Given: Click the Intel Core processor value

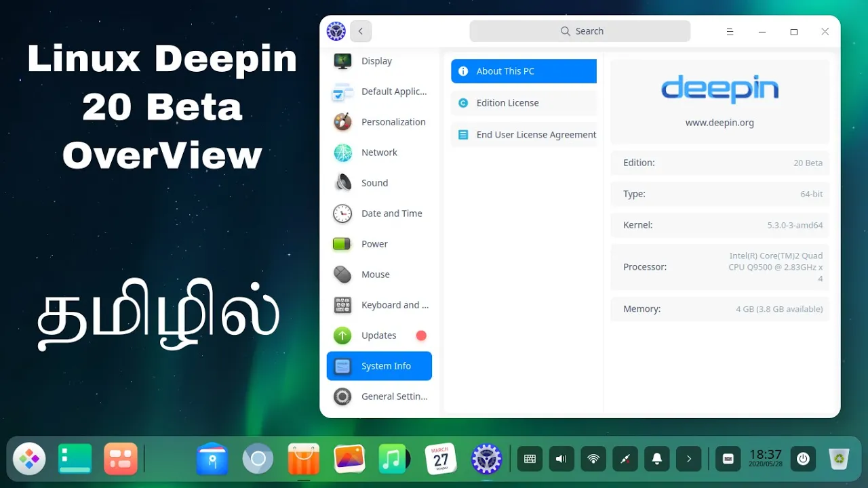Looking at the screenshot, I should 776,267.
